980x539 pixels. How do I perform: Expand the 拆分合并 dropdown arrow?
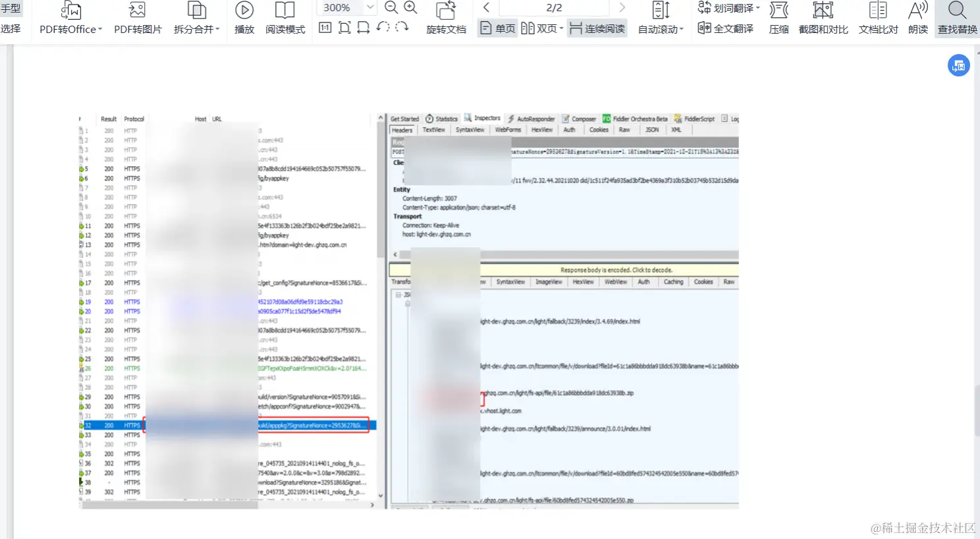tap(217, 30)
